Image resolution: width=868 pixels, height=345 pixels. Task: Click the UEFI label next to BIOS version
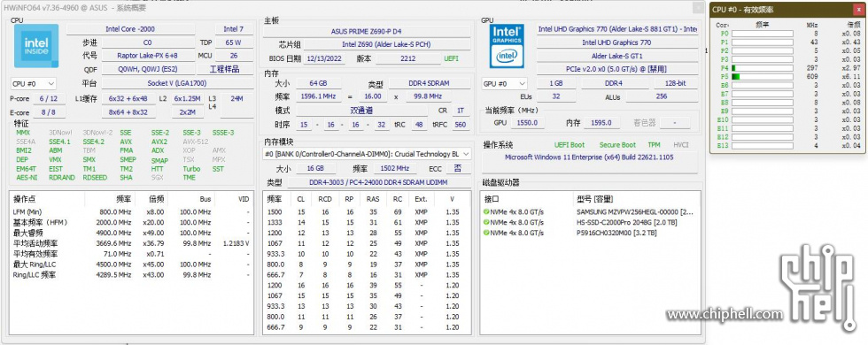[451, 58]
